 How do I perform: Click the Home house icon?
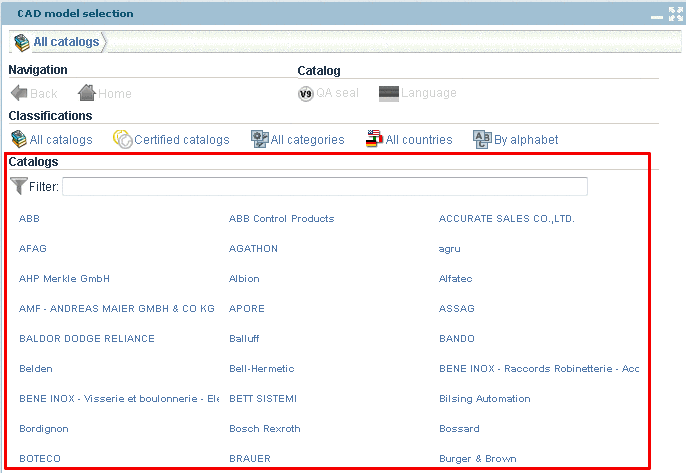[87, 94]
